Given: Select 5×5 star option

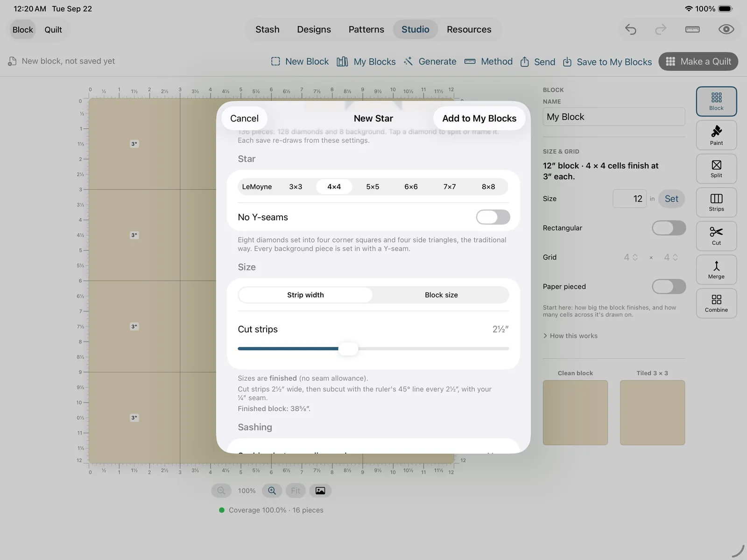Looking at the screenshot, I should pyautogui.click(x=373, y=187).
